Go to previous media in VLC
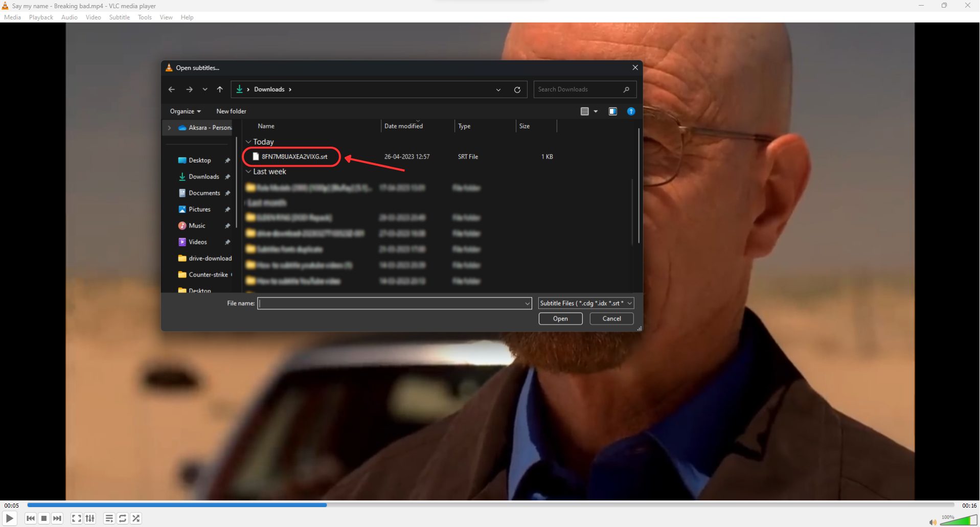The height and width of the screenshot is (527, 980). coord(31,518)
